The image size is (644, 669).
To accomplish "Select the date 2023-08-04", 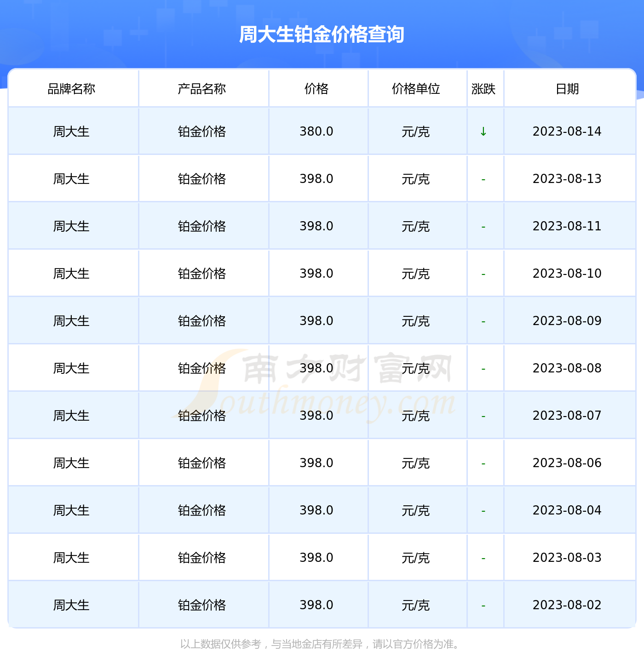I will (x=567, y=510).
